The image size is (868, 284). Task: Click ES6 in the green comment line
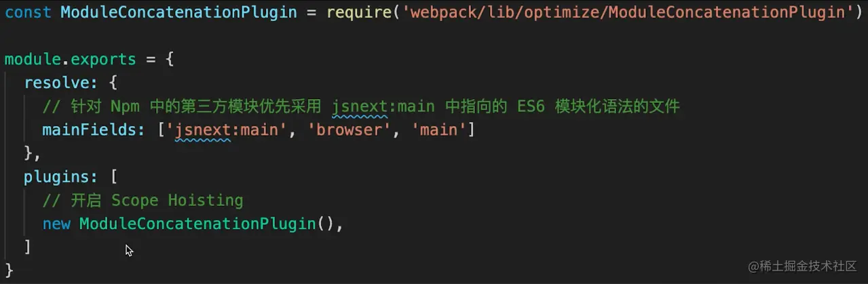point(532,106)
